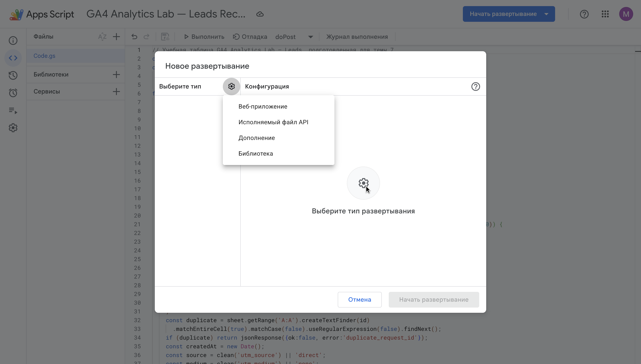Click the gear beside Выберите тип
The width and height of the screenshot is (641, 364).
232,87
